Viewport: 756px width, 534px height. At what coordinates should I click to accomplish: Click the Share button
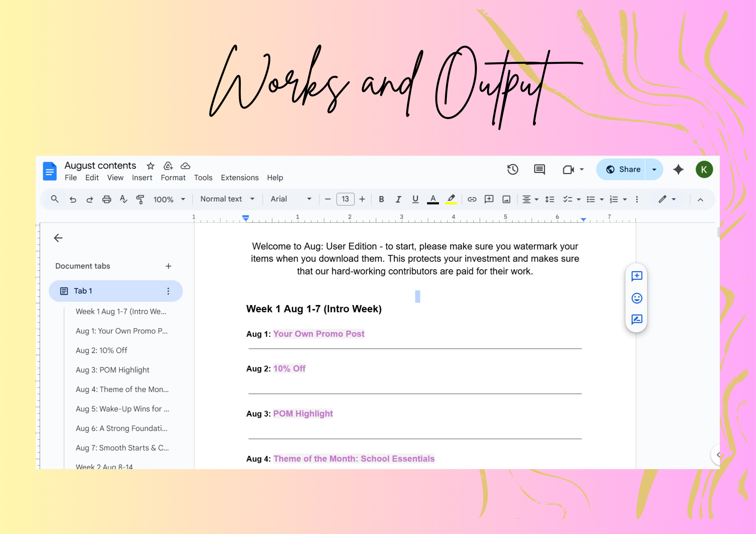coord(623,170)
